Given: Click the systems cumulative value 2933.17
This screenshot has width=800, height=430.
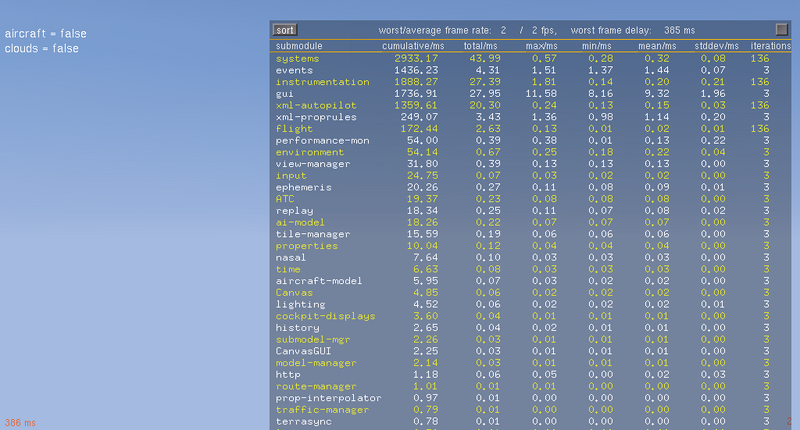Looking at the screenshot, I should pyautogui.click(x=416, y=59).
